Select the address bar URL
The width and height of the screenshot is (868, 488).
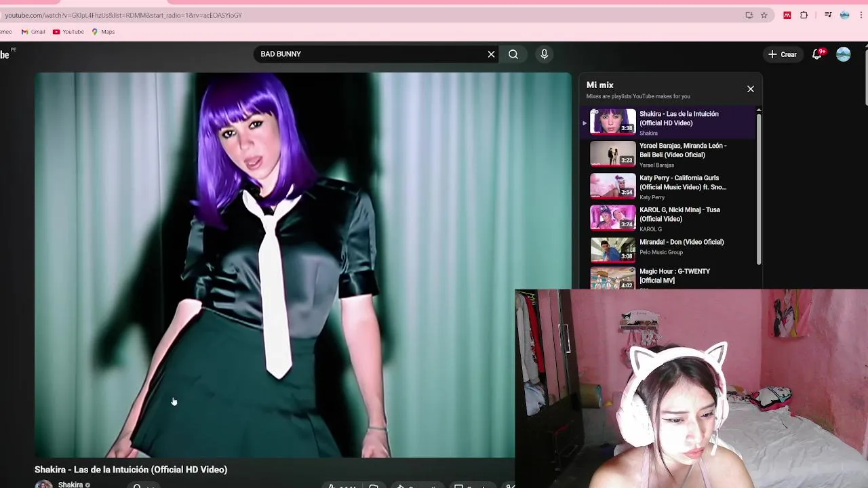click(123, 15)
